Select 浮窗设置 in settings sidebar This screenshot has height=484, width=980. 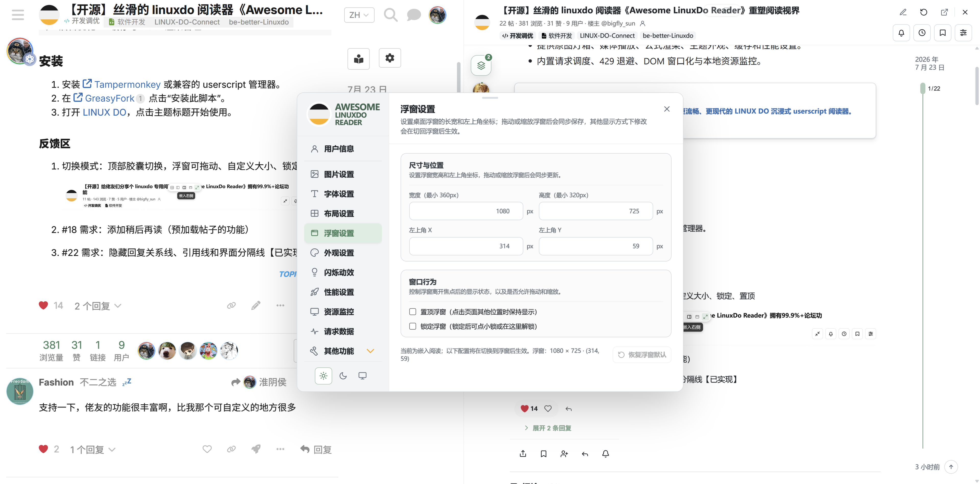343,233
